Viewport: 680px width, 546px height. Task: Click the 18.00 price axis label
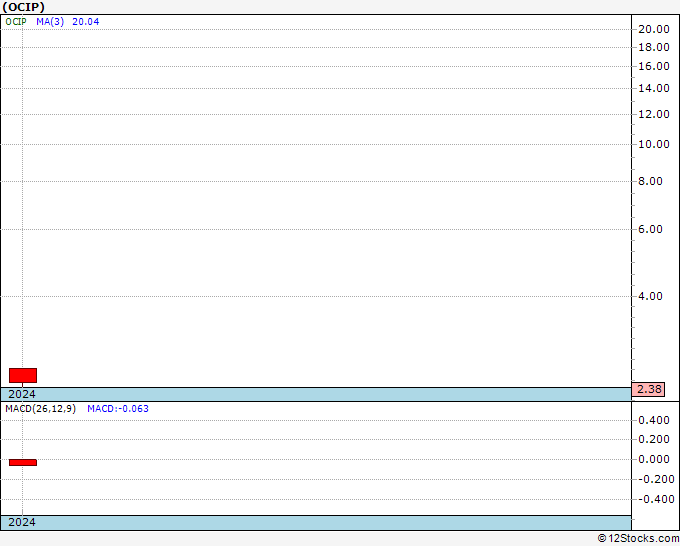tap(654, 47)
